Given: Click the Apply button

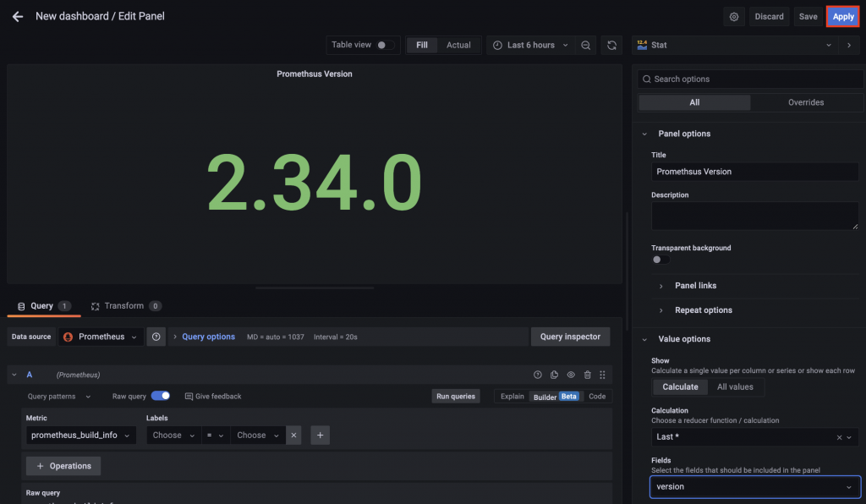Looking at the screenshot, I should pos(843,17).
